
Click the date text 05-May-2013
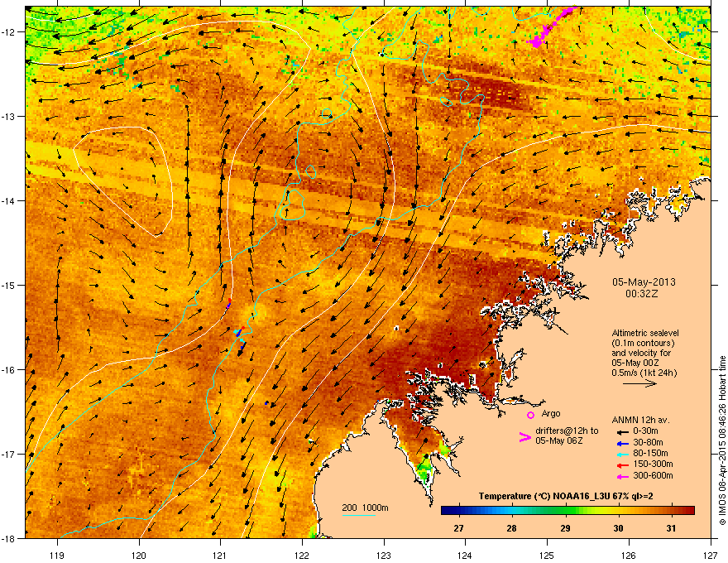(x=644, y=282)
